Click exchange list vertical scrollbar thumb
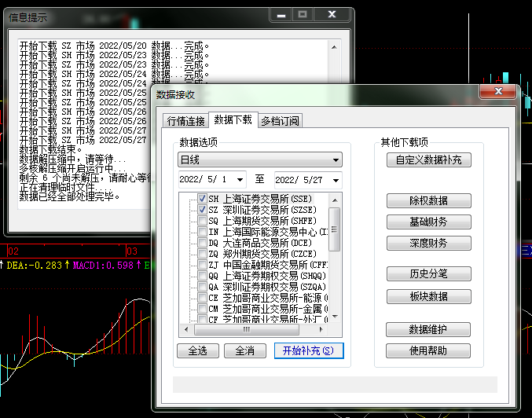 tap(335, 229)
